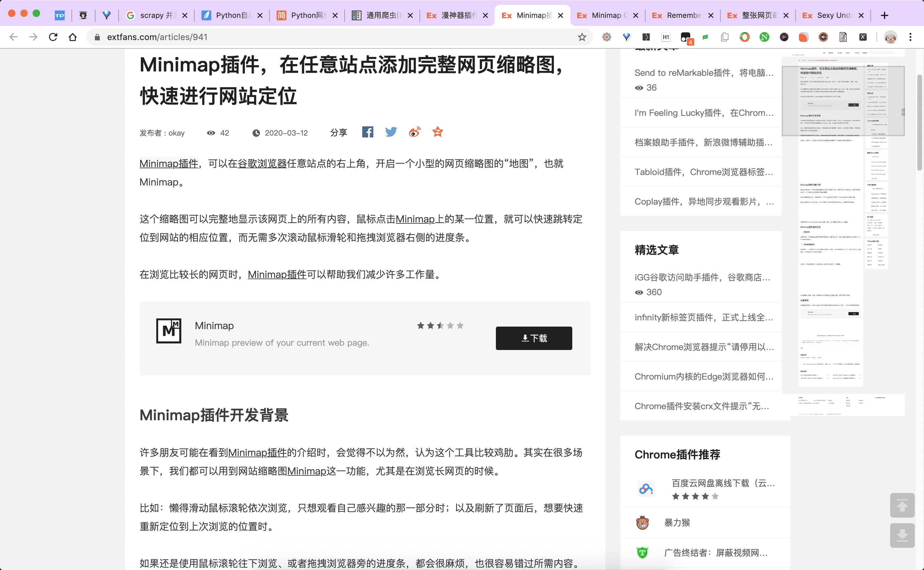Open the 谷歌浏览器 hyperlink in article
Viewport: 924px width, 570px height.
[x=262, y=164]
